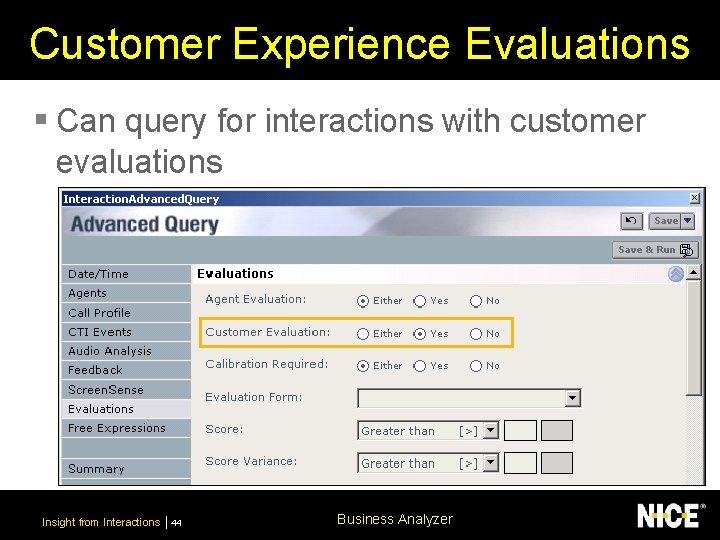Open the Summary tab

126,469
